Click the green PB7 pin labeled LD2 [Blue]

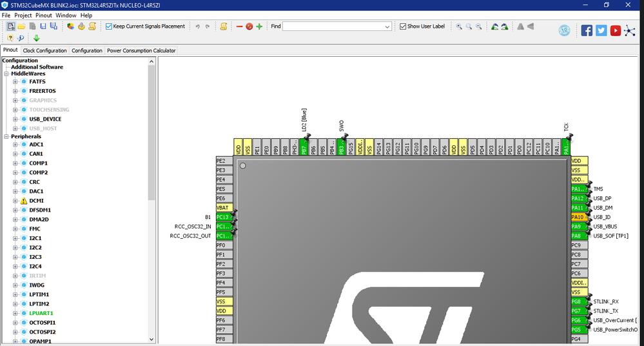(304, 147)
